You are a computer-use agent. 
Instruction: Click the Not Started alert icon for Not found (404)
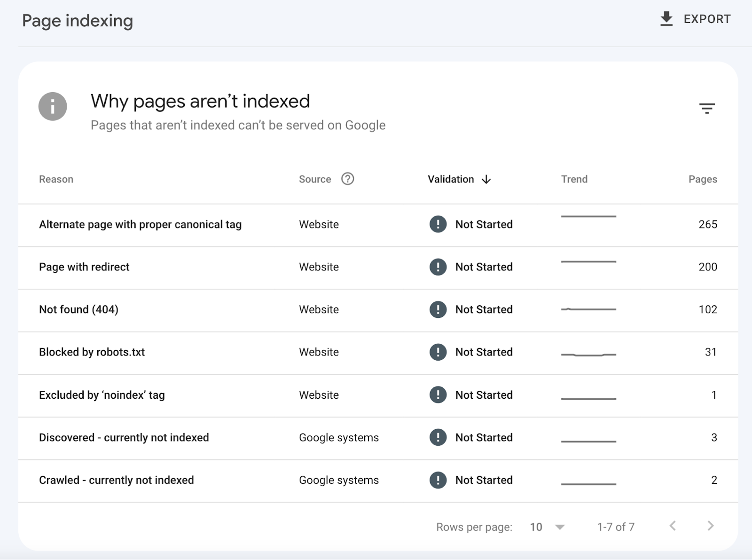pyautogui.click(x=438, y=309)
